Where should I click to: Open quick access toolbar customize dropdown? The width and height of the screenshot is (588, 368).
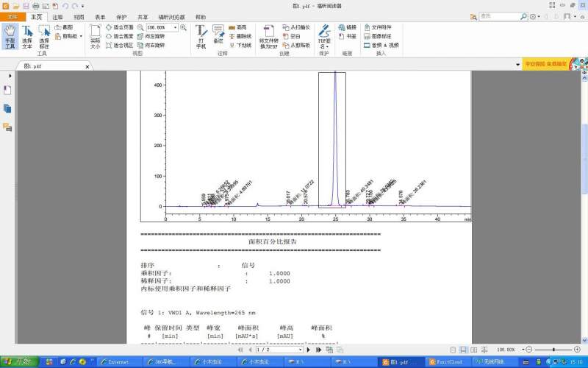(82, 6)
